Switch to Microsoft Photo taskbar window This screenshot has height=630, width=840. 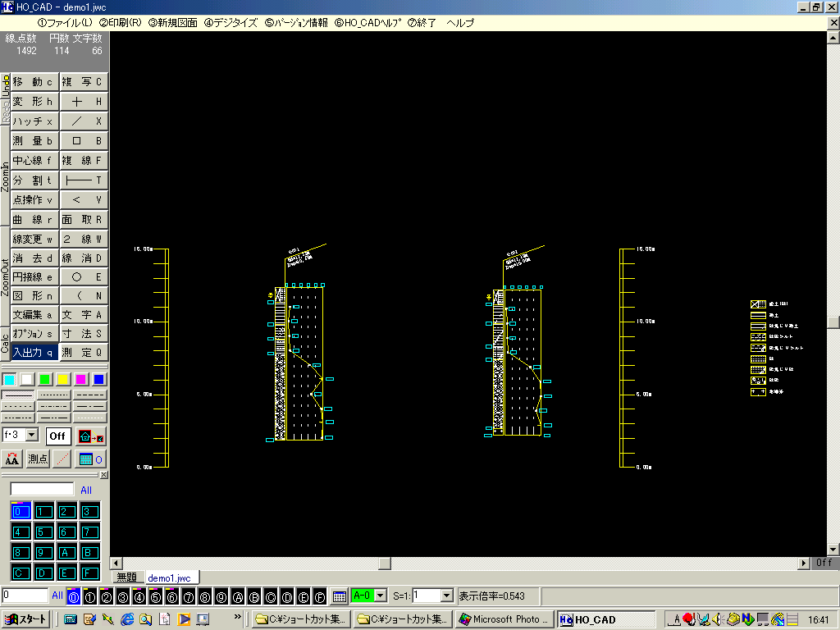tap(505, 619)
